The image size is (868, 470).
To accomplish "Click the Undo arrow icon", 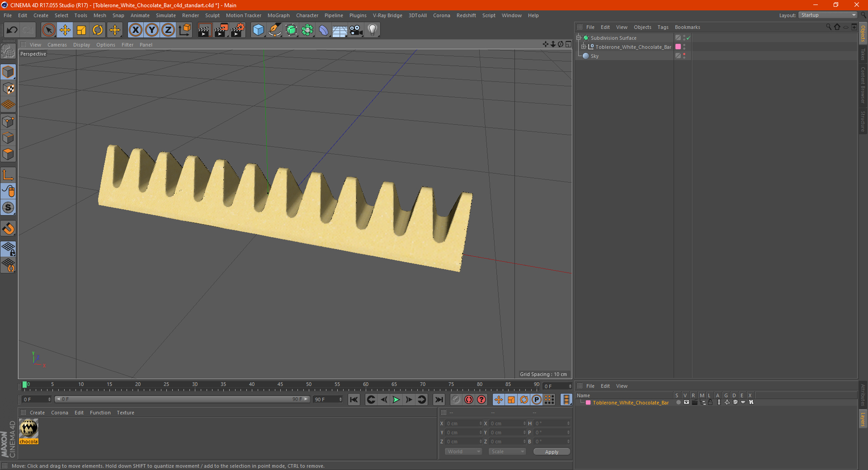I will (x=12, y=30).
